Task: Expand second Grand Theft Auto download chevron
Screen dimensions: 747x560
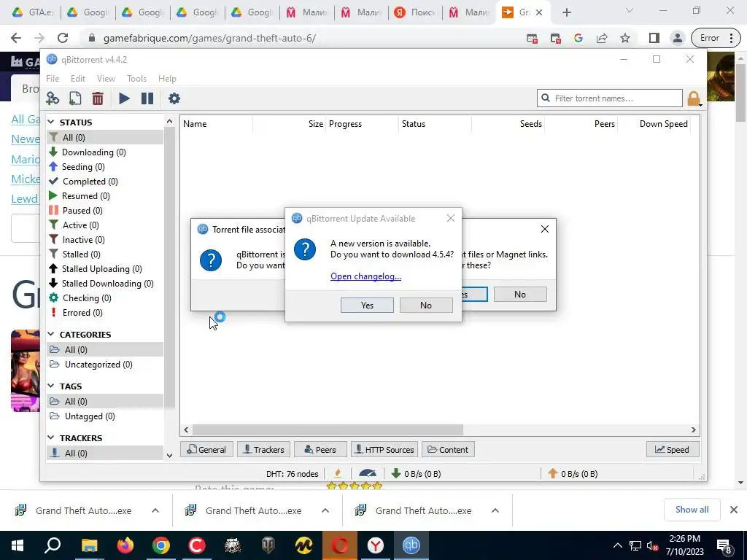Action: [325, 510]
